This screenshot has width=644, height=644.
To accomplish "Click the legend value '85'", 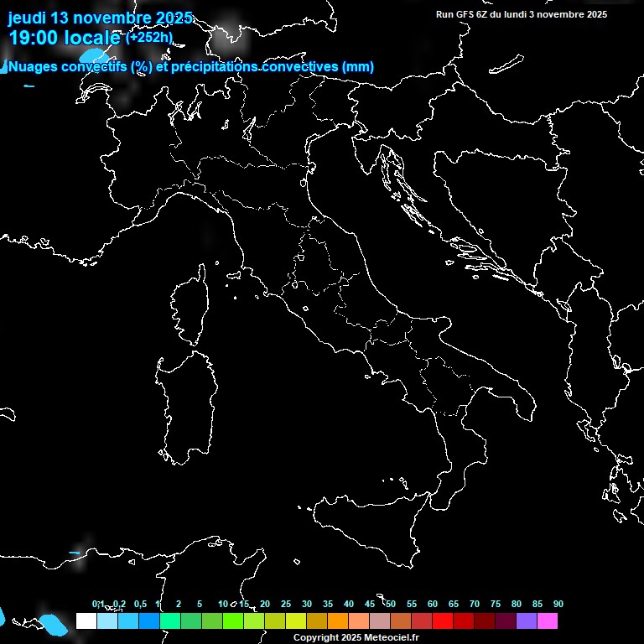I will [x=538, y=604].
